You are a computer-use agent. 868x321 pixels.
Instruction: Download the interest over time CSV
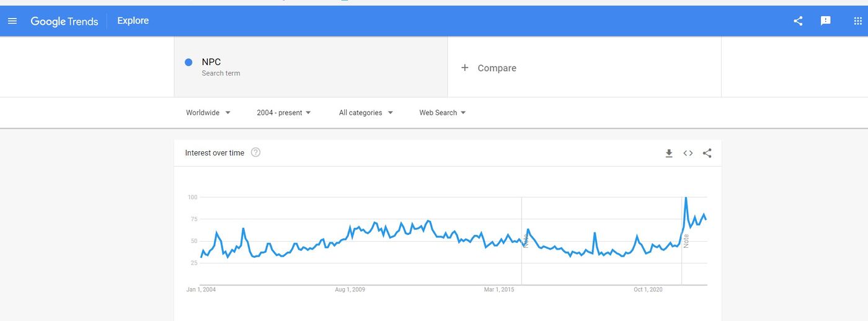point(669,153)
